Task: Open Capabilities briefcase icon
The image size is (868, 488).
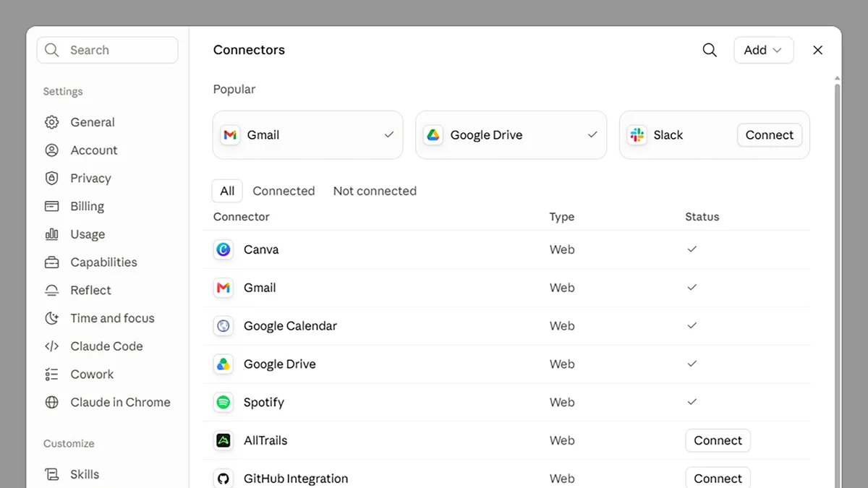Action: tap(51, 262)
